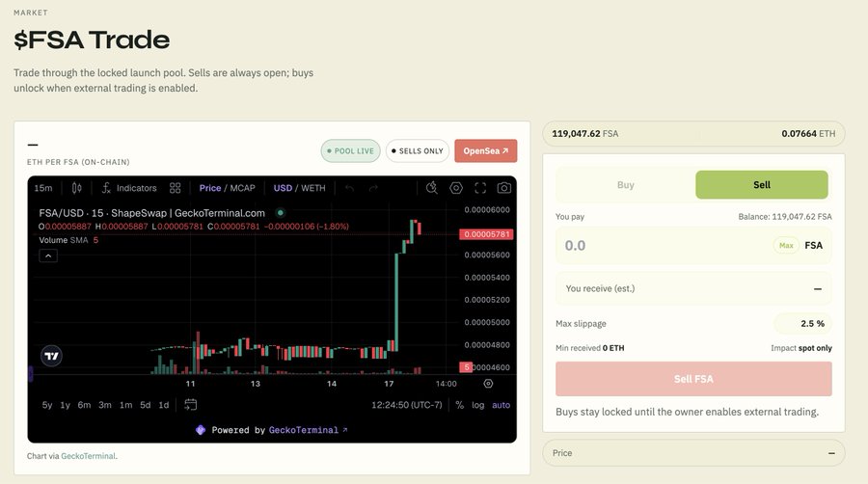Screen dimensions: 868x484
Task: Toggle auto scale on chart
Action: pyautogui.click(x=501, y=405)
